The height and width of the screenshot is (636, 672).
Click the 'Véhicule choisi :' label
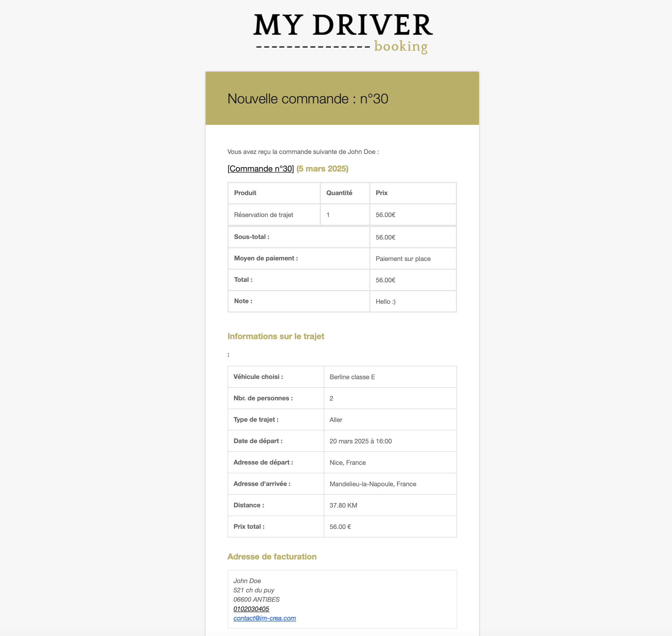tap(258, 377)
